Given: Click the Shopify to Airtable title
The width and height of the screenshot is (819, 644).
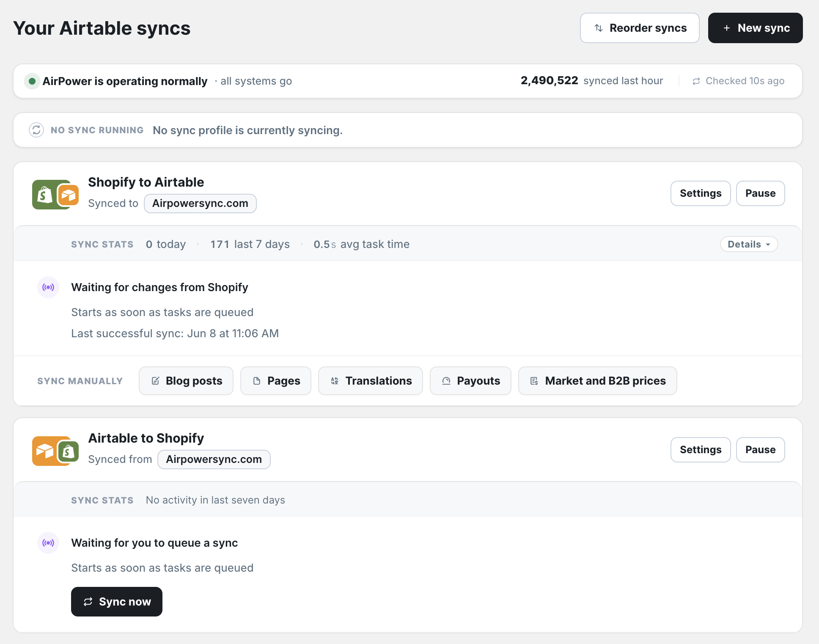Looking at the screenshot, I should [x=146, y=182].
